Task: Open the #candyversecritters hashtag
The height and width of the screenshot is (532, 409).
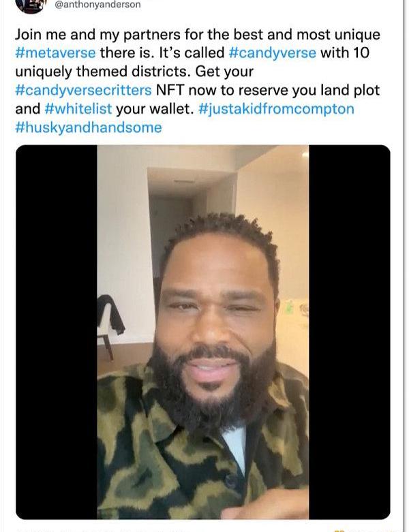Action: pyautogui.click(x=83, y=90)
